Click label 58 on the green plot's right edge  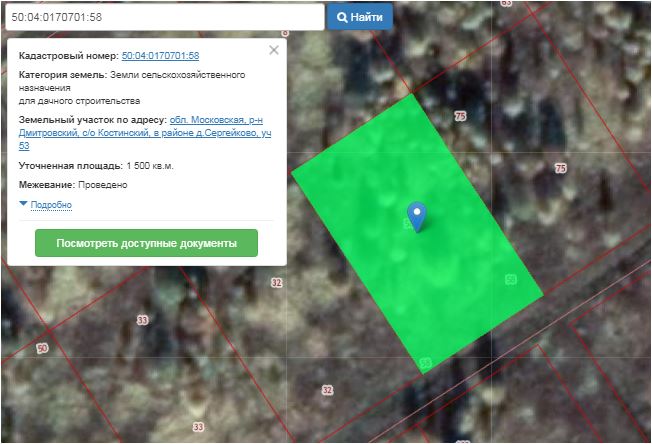tap(511, 279)
